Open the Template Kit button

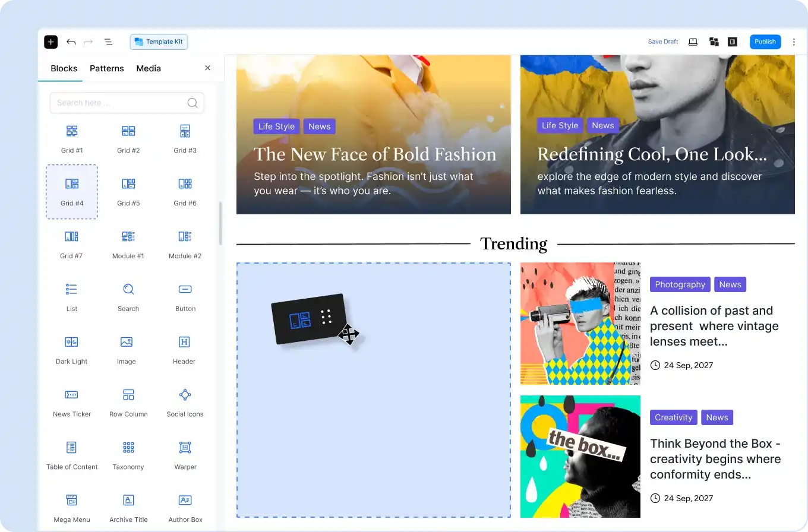(159, 42)
